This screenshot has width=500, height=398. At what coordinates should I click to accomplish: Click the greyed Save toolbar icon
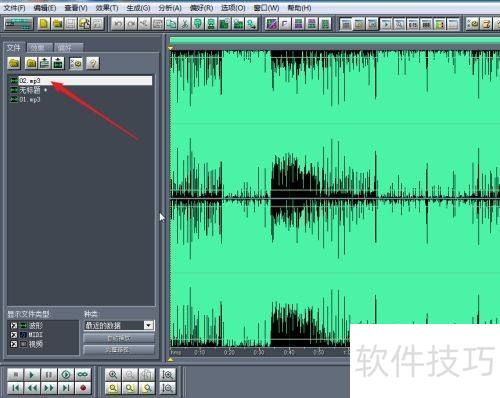click(x=71, y=24)
